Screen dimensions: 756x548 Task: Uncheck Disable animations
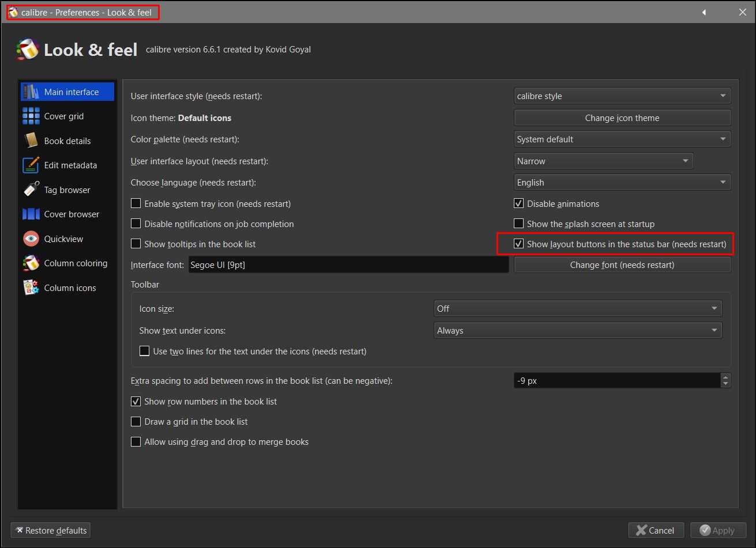coord(518,203)
